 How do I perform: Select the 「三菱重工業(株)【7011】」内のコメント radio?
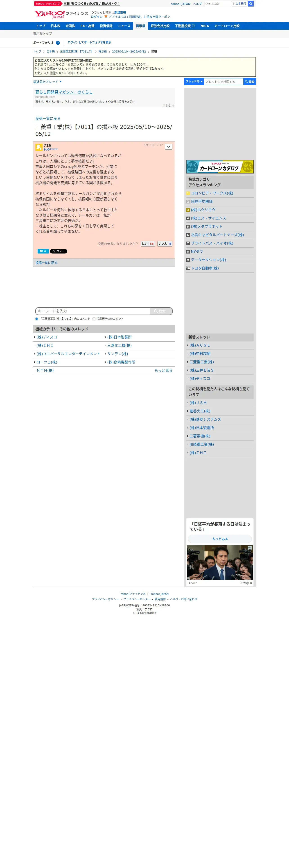[x=37, y=319]
